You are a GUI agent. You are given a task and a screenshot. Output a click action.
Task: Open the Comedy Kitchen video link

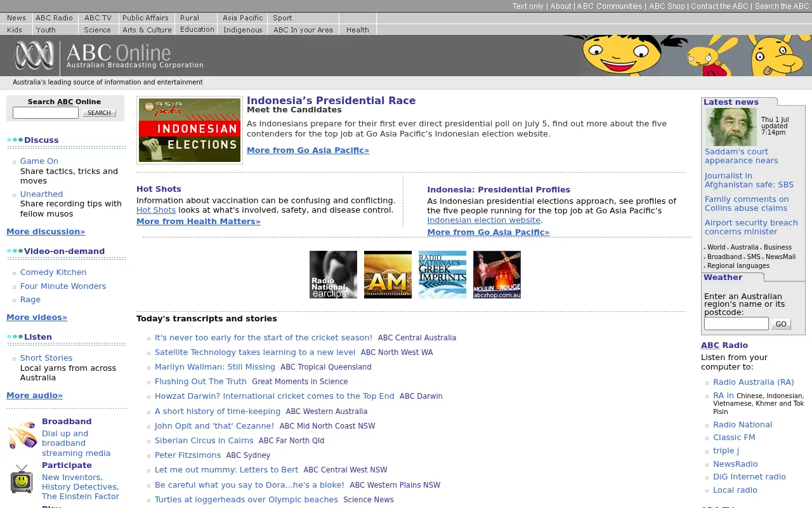point(53,272)
